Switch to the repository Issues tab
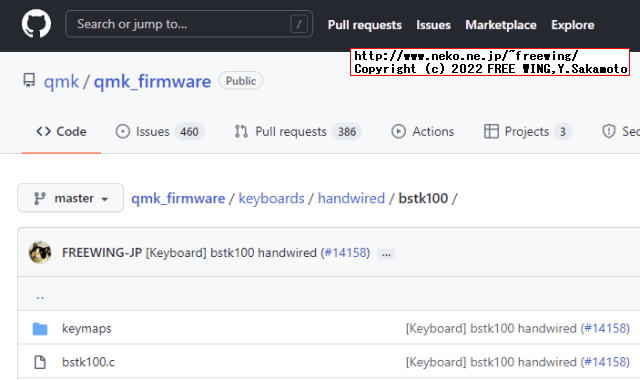 [160, 131]
